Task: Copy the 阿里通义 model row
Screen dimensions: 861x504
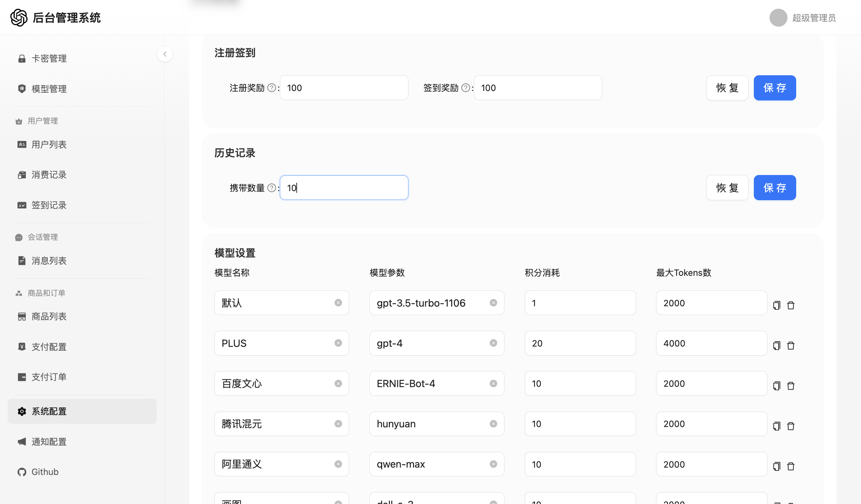Action: [x=777, y=466]
